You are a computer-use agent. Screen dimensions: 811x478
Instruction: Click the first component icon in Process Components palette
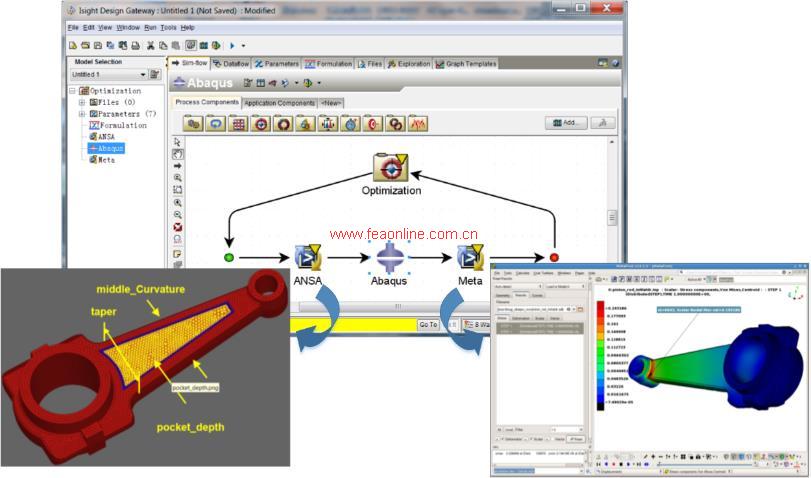pos(193,124)
